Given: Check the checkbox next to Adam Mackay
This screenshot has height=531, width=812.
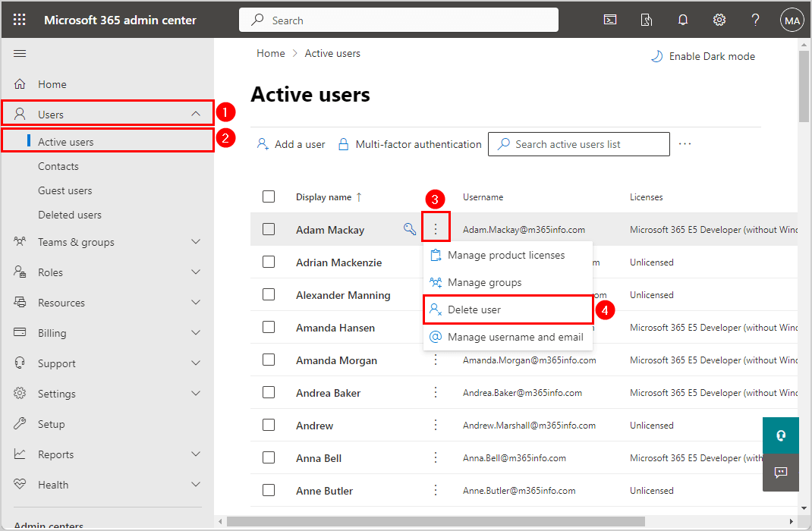Looking at the screenshot, I should (269, 229).
